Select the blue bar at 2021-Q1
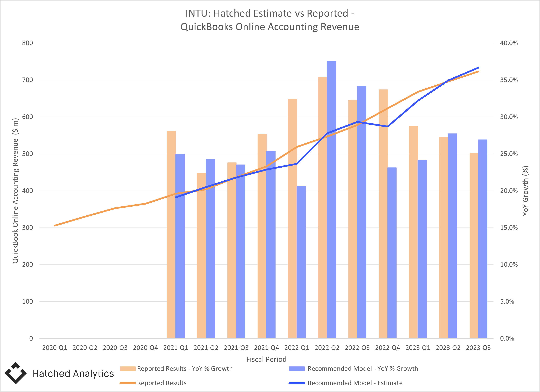 pyautogui.click(x=180, y=246)
